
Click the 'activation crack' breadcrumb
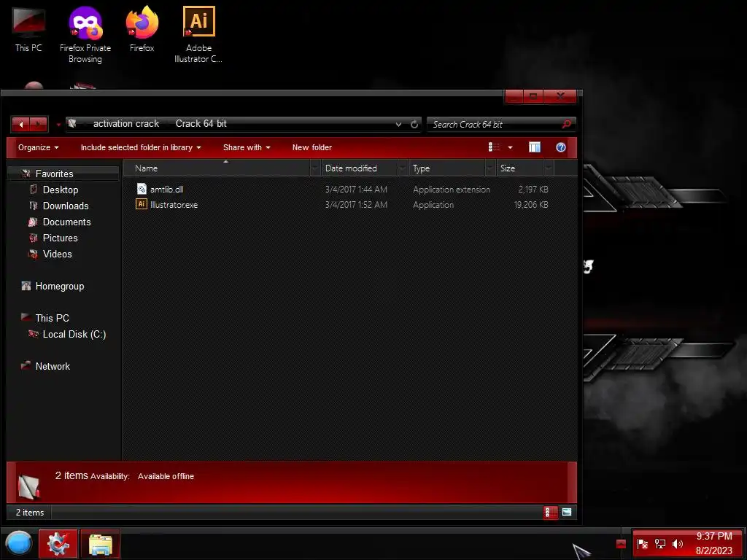click(125, 124)
